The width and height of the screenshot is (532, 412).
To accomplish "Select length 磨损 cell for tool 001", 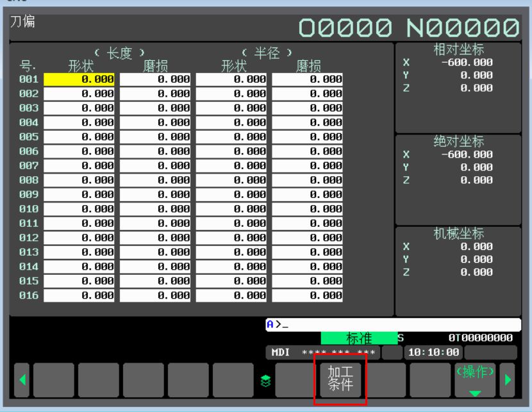I will [155, 79].
